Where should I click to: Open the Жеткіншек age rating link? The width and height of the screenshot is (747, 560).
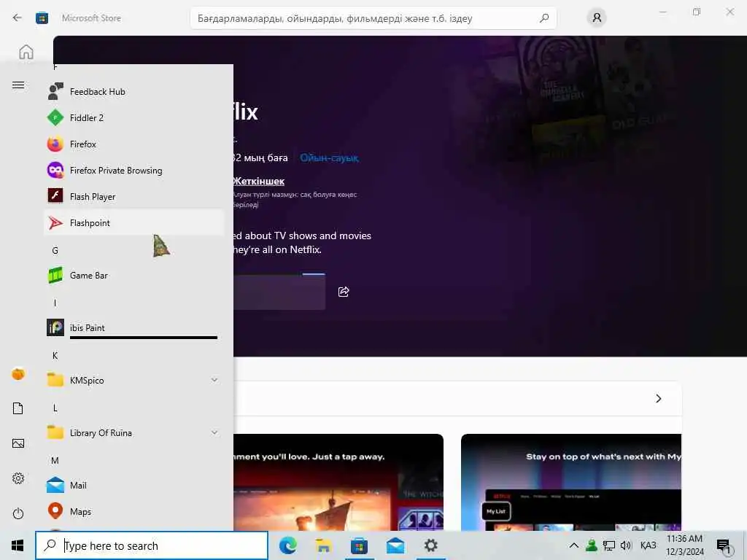[258, 181]
